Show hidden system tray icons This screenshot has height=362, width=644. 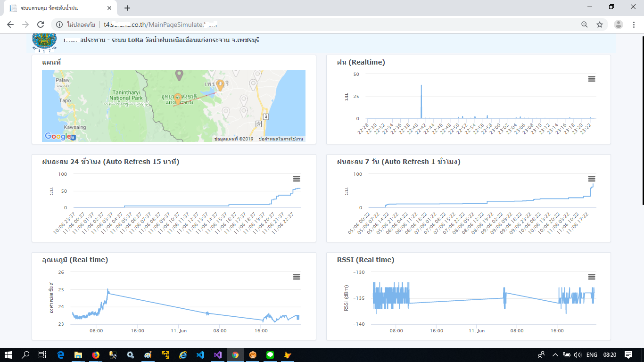pyautogui.click(x=555, y=355)
